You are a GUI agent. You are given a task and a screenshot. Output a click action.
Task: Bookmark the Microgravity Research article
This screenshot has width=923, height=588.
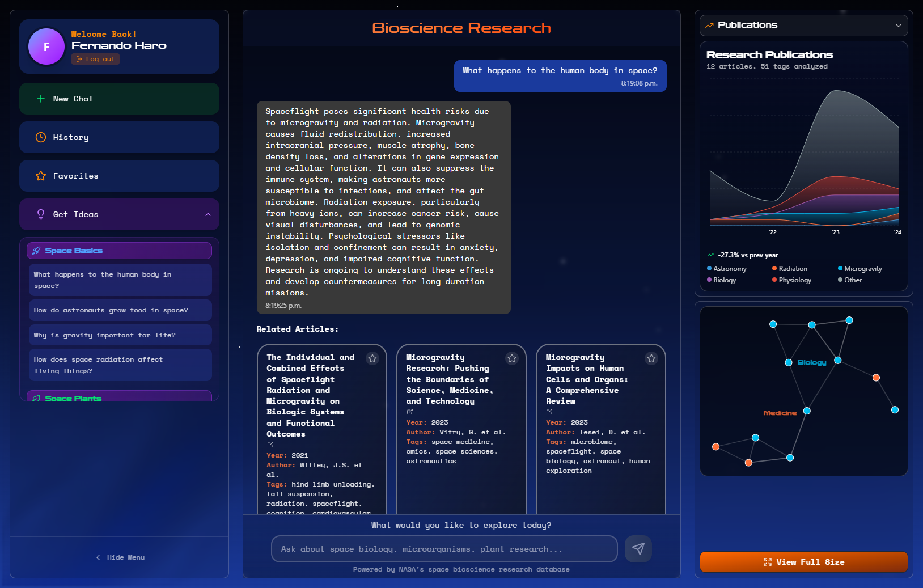(x=511, y=358)
